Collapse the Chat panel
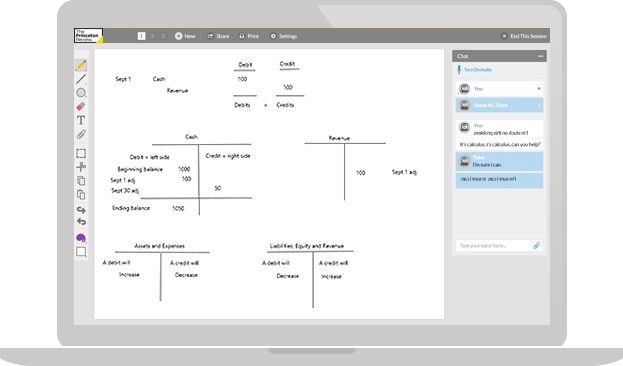The height and width of the screenshot is (366, 623). [540, 56]
